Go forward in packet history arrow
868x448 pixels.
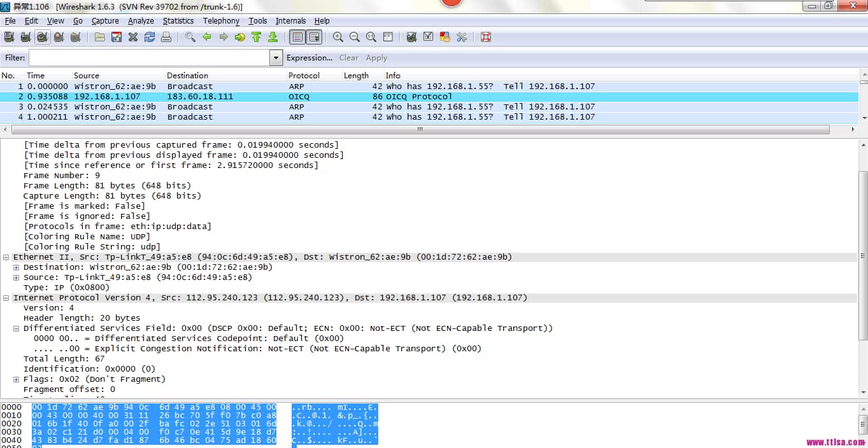pos(224,37)
